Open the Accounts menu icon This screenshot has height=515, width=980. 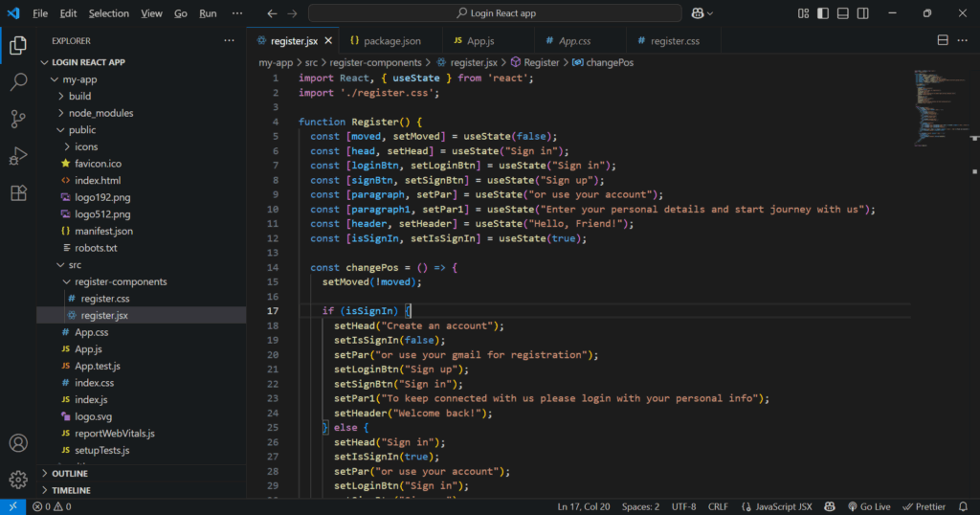point(17,443)
